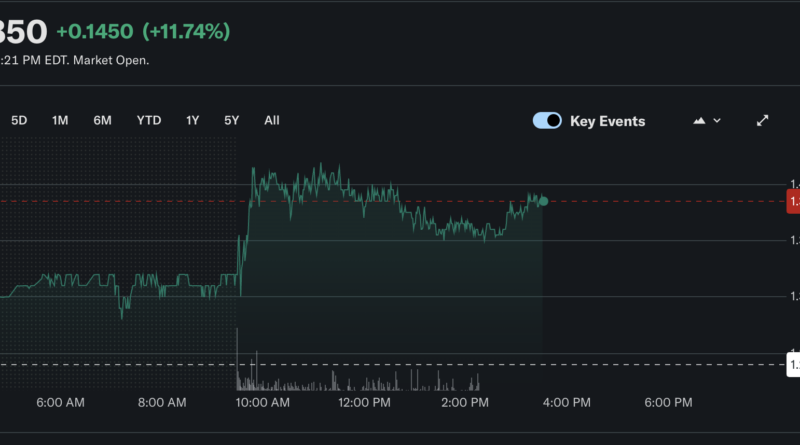Choose the 5Y time range
Viewport: 800px width, 445px height.
pyautogui.click(x=232, y=120)
